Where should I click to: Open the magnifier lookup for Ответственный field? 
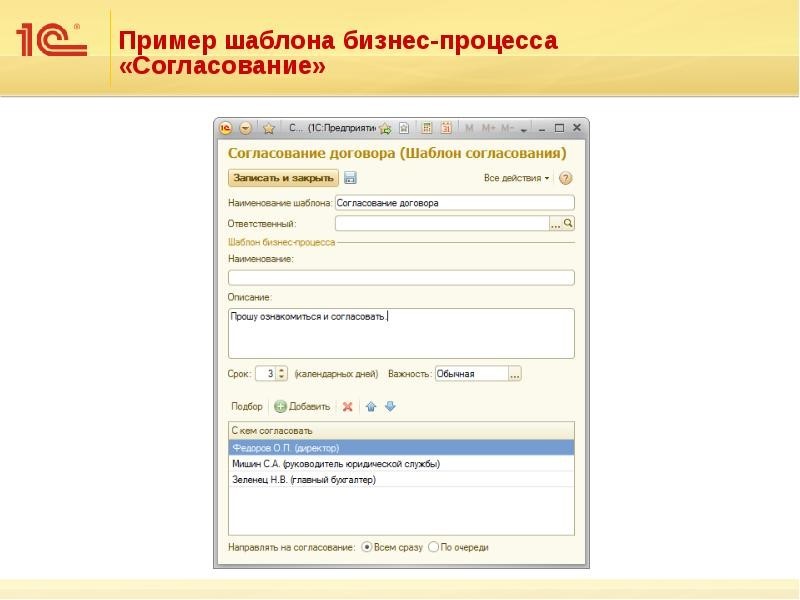pos(569,223)
